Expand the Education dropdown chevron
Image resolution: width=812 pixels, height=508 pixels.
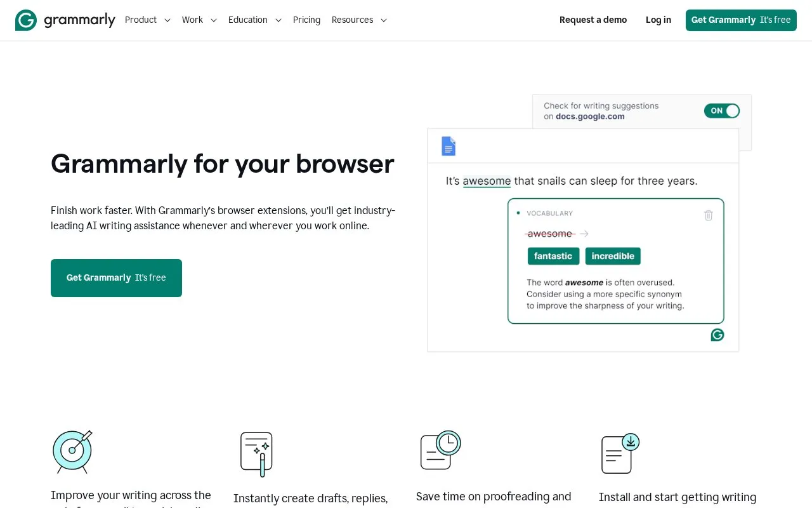278,20
